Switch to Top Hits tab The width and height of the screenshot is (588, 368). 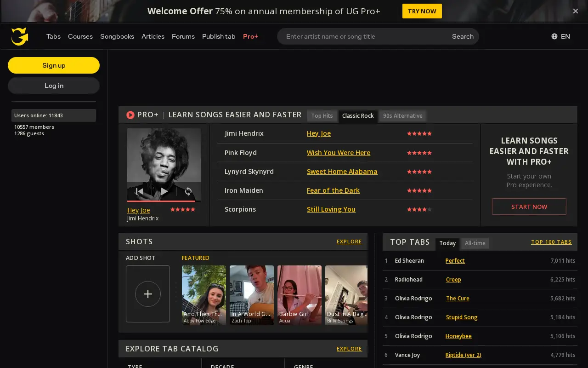click(322, 116)
